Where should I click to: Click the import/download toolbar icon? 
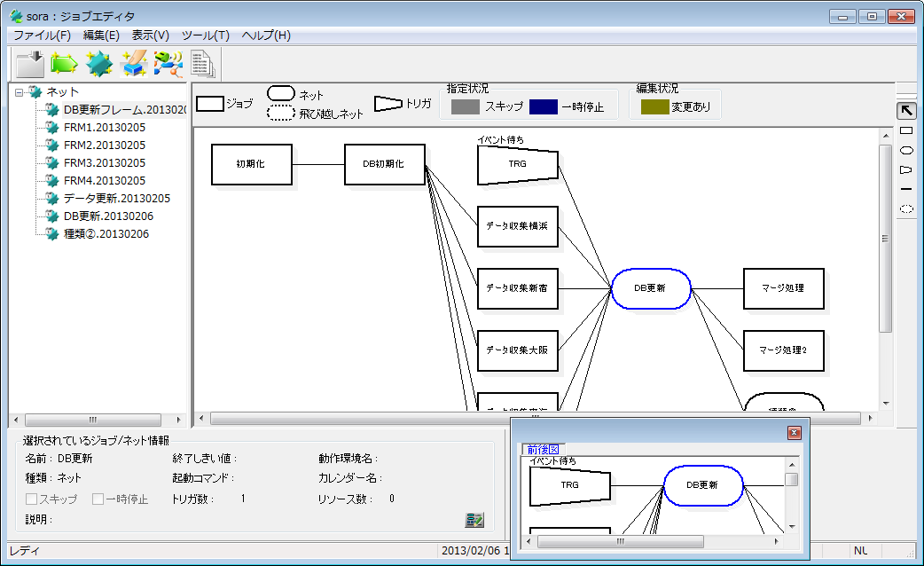[30, 64]
